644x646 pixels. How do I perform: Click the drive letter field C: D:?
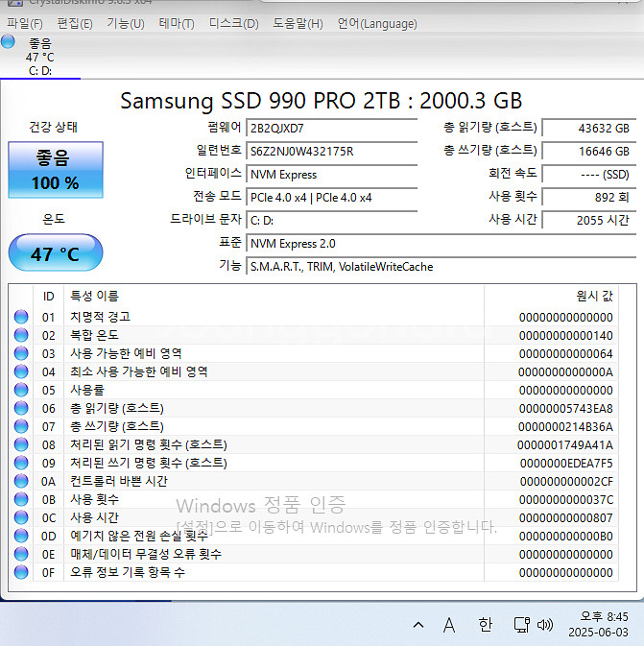click(x=332, y=221)
